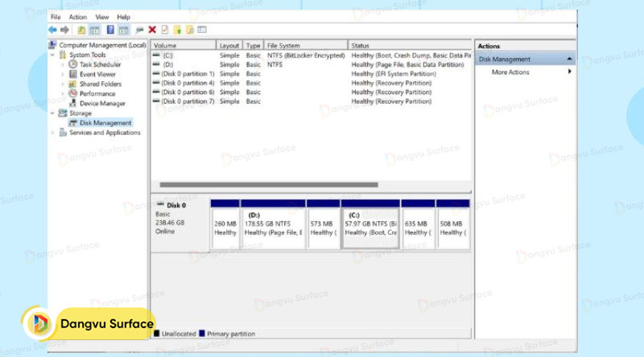This screenshot has width=644, height=357.
Task: Click the gray toolbar icon left of red X
Action: pos(139,30)
